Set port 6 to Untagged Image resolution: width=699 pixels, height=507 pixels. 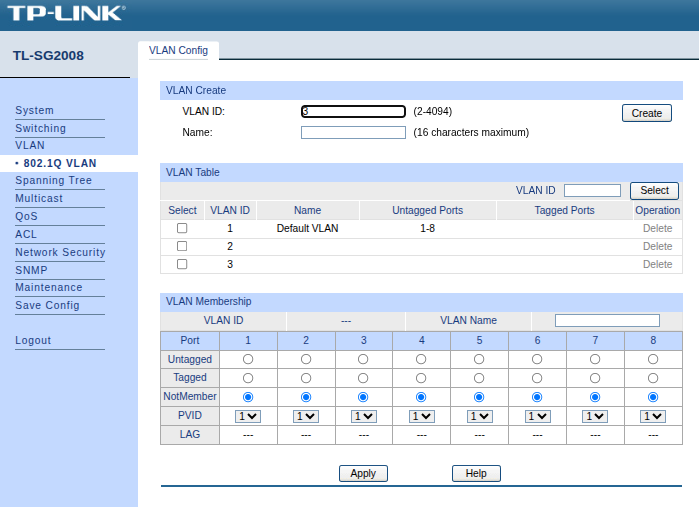tap(537, 359)
